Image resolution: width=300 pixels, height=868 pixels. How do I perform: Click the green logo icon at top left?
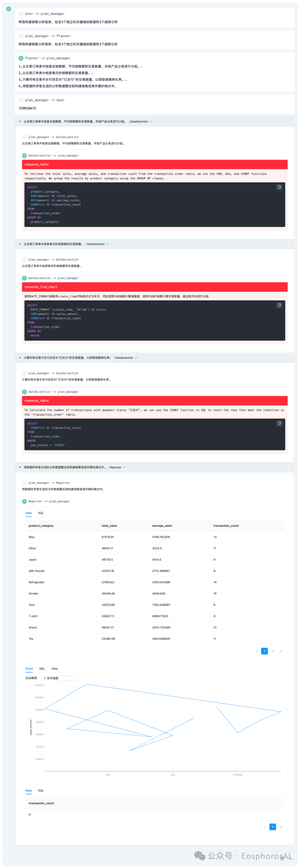[x=9, y=9]
